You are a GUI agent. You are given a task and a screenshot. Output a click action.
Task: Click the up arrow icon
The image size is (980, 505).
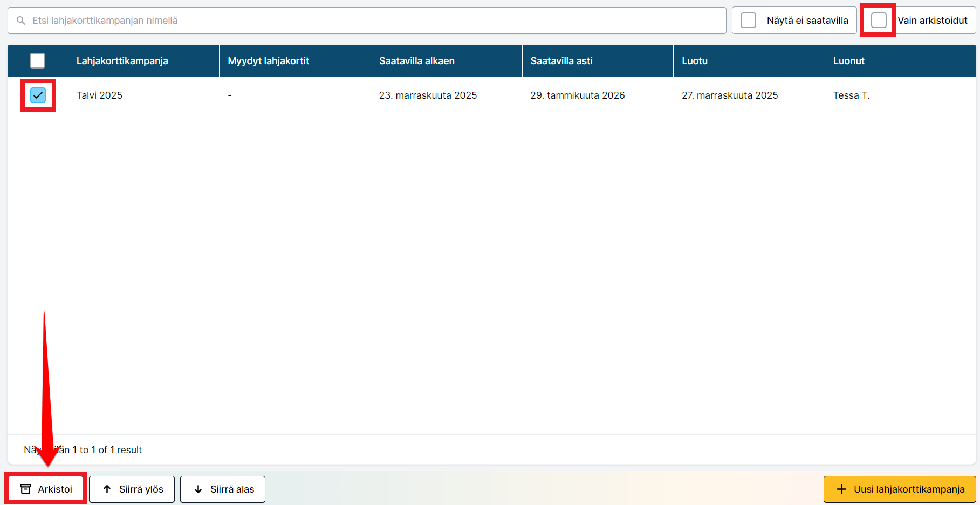[x=107, y=489]
